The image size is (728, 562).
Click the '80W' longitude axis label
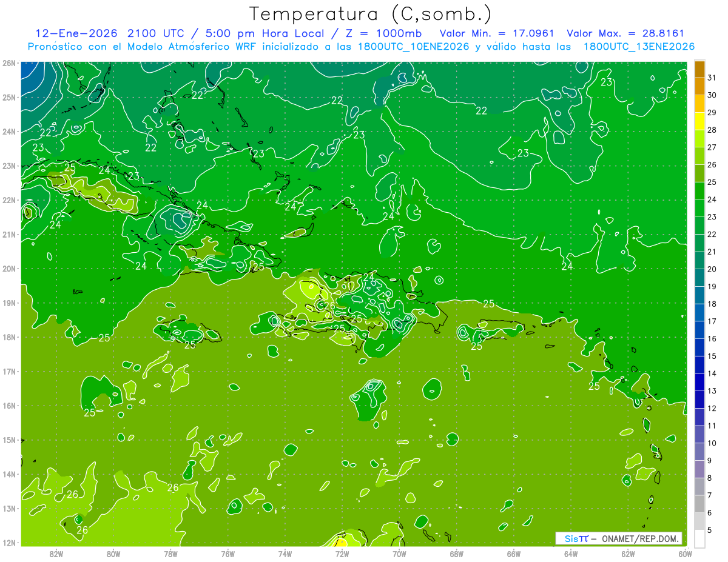click(x=113, y=554)
